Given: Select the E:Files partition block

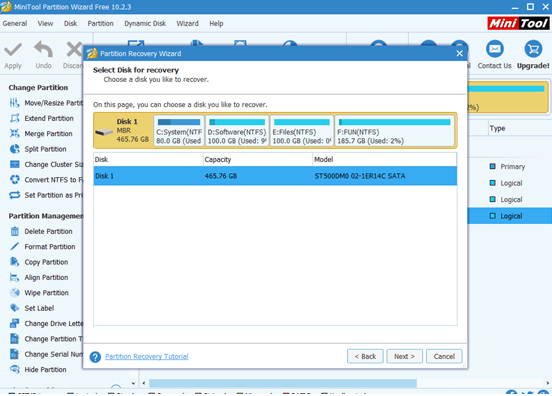Looking at the screenshot, I should coord(302,131).
